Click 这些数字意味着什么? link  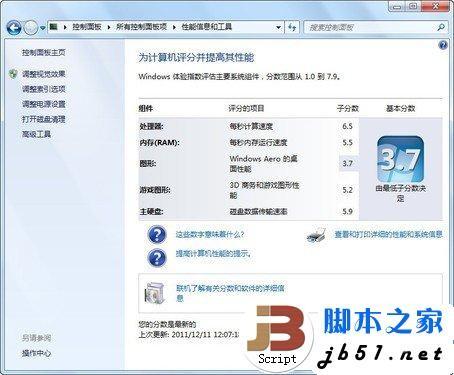pos(210,235)
